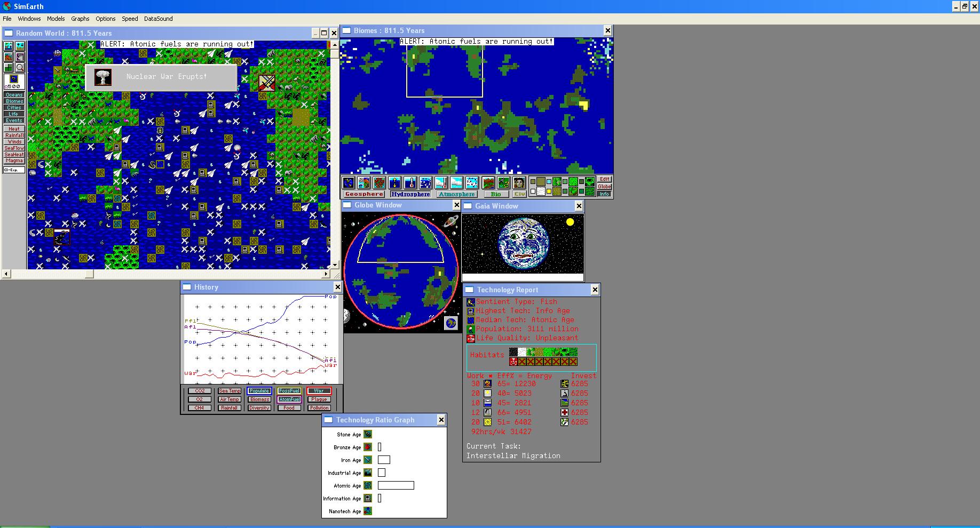The image size is (980, 528).
Task: Toggle the War graph line
Action: 319,391
